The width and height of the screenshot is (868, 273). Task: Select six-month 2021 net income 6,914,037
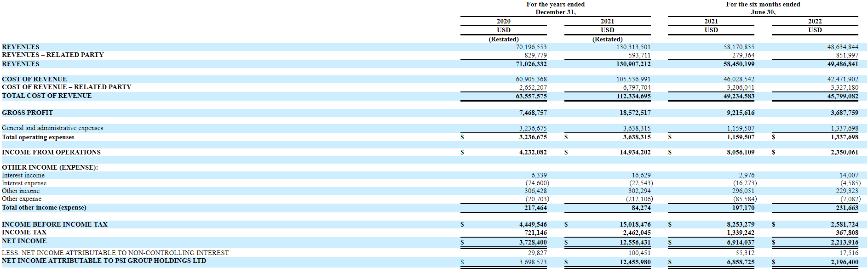click(740, 242)
